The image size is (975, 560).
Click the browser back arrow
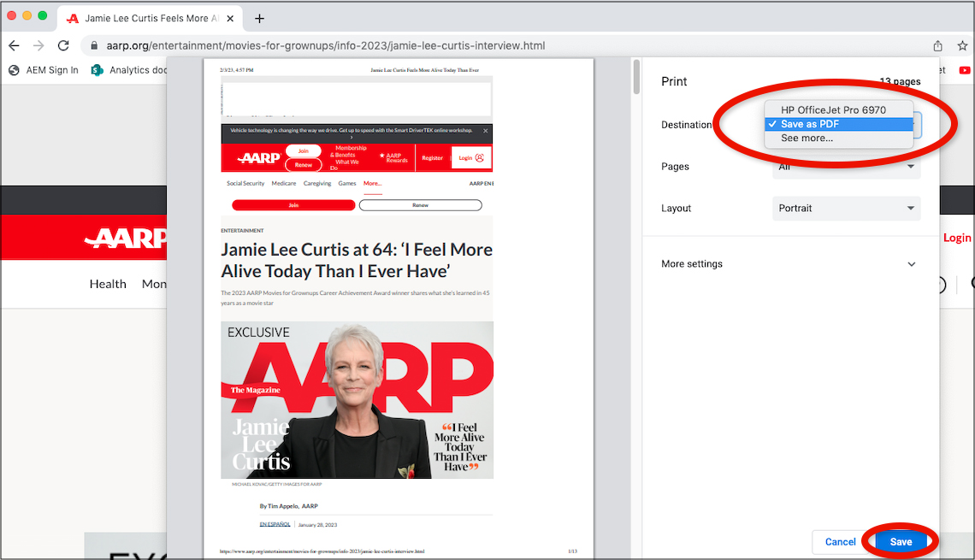pos(14,45)
